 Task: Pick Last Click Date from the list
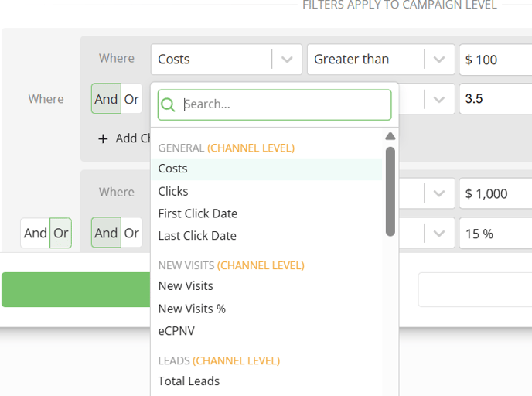197,236
